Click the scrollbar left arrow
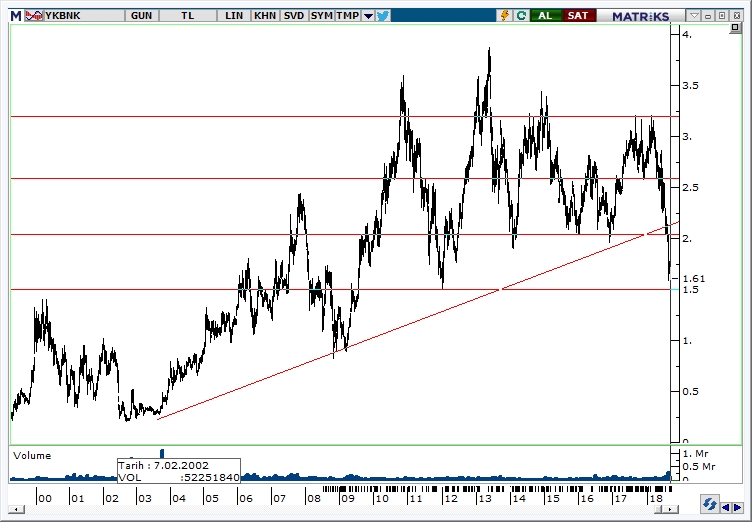 click(16, 509)
